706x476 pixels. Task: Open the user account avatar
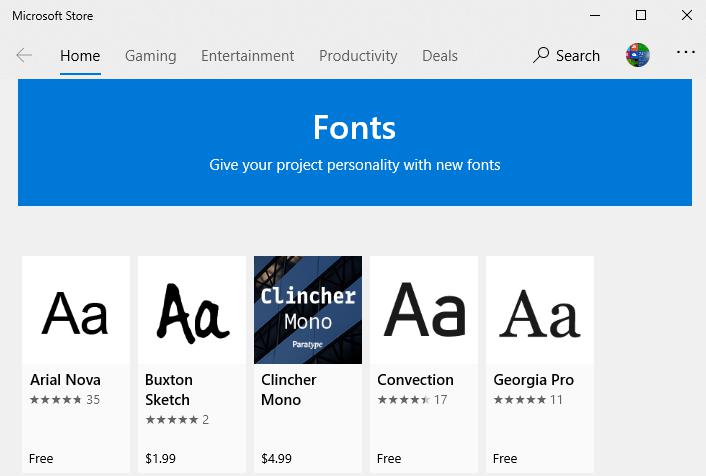638,55
